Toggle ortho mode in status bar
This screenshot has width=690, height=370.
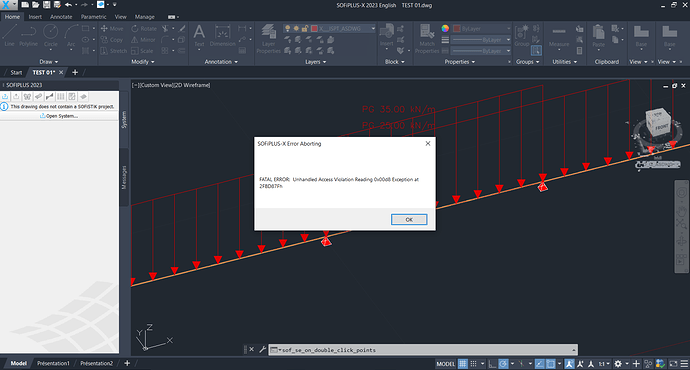click(492, 364)
